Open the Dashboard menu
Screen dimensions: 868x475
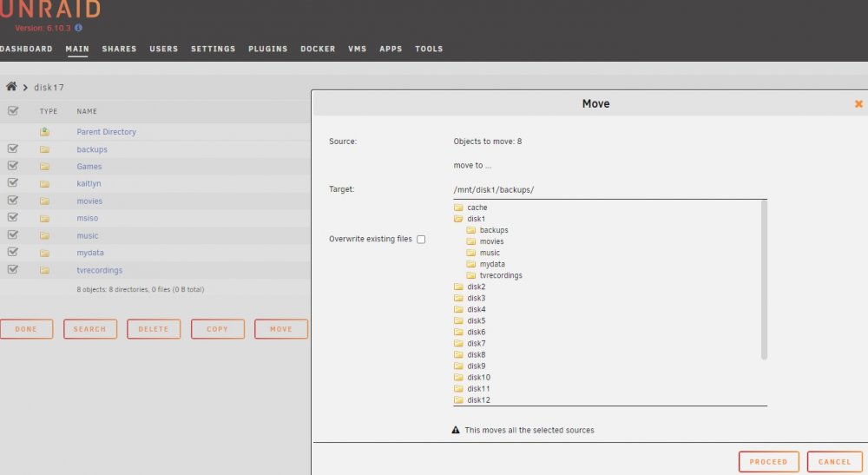pos(26,49)
